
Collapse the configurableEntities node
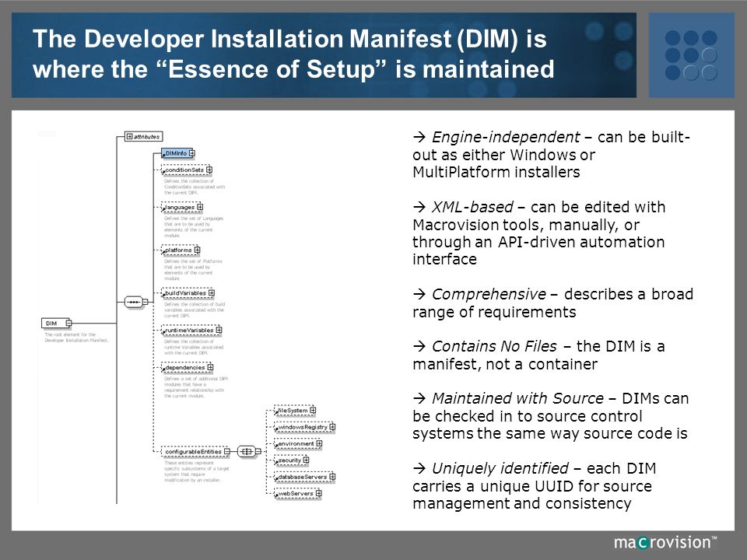pyautogui.click(x=227, y=451)
